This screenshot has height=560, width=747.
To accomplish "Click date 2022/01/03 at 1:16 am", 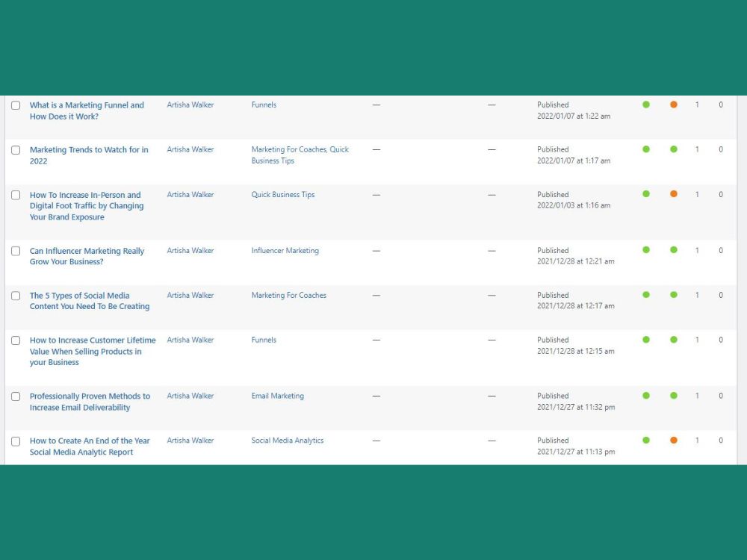I will click(574, 206).
